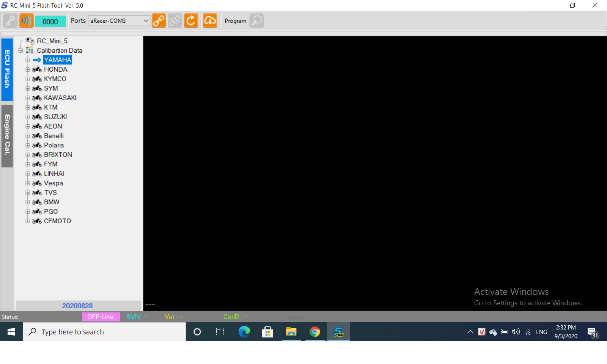This screenshot has width=607, height=364.
Task: Click the motorcycle icon beside TVS
Action: 37,193
